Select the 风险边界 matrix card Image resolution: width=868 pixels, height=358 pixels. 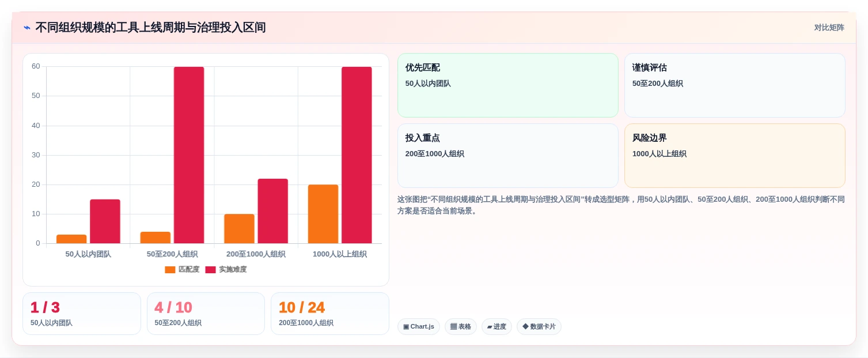pyautogui.click(x=734, y=156)
